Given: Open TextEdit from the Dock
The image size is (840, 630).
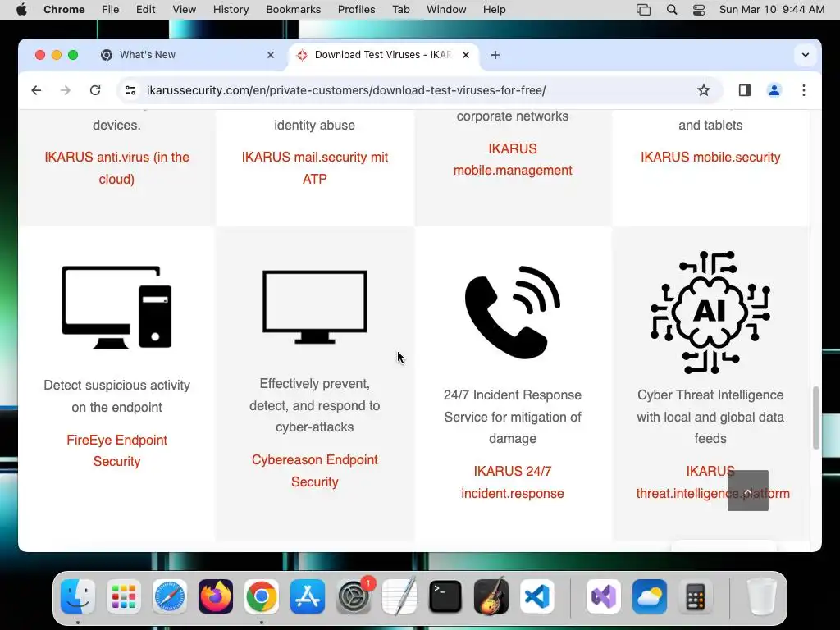Looking at the screenshot, I should tap(399, 596).
